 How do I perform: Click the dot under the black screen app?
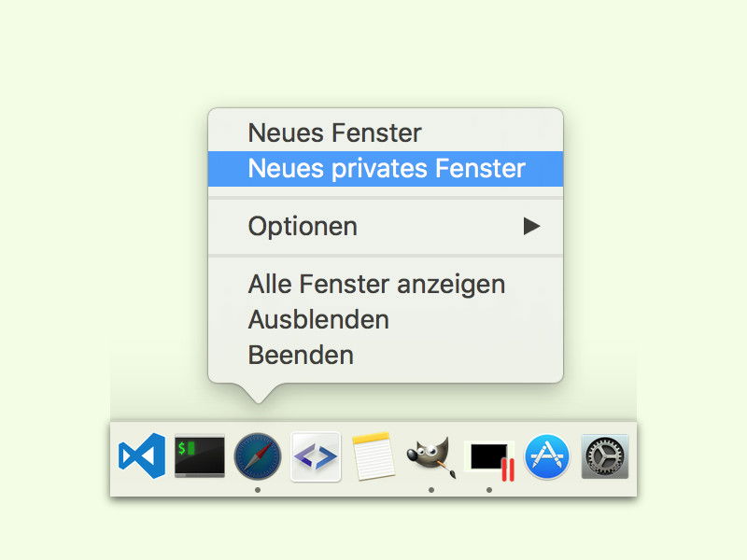[x=489, y=490]
